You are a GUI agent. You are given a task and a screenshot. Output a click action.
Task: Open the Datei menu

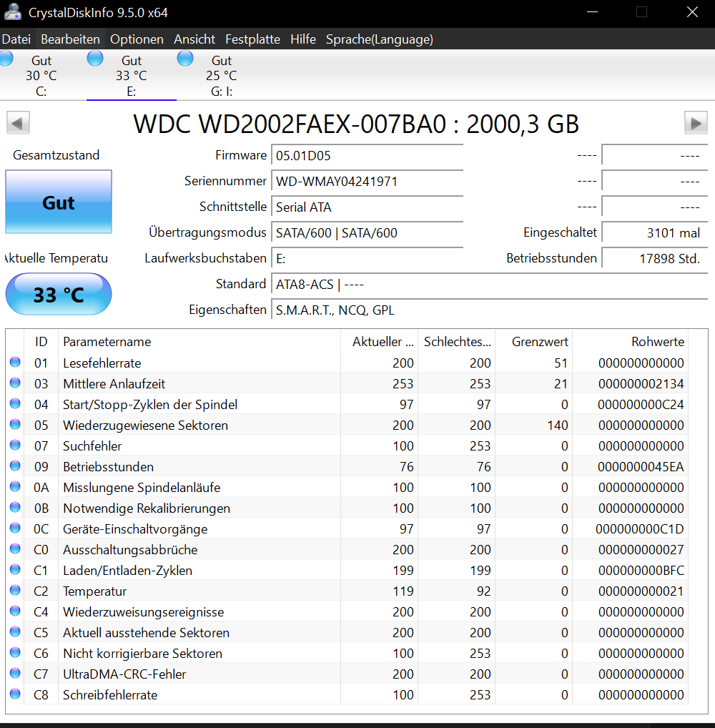16,39
